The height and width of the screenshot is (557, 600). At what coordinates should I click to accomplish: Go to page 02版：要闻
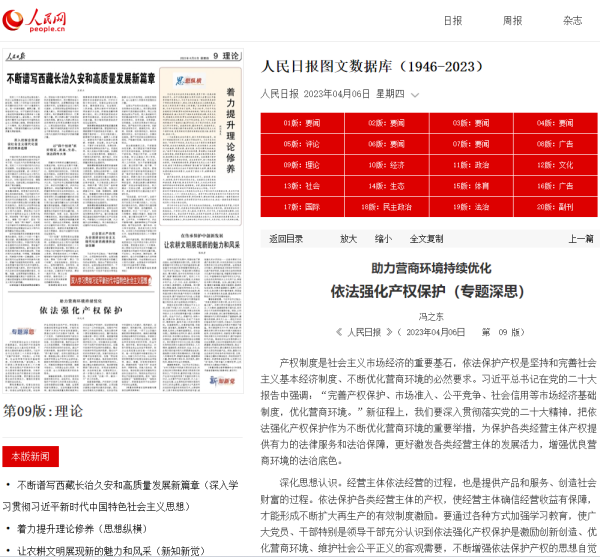click(386, 123)
